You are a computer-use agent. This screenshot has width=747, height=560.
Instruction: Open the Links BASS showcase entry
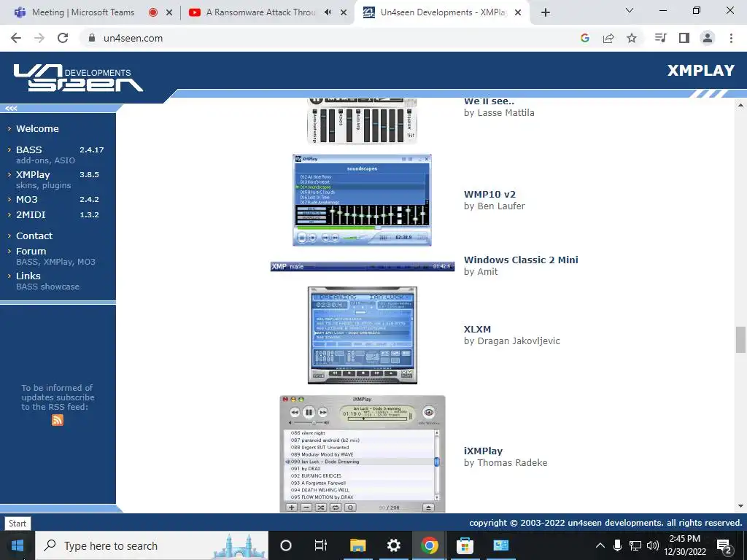(x=47, y=287)
